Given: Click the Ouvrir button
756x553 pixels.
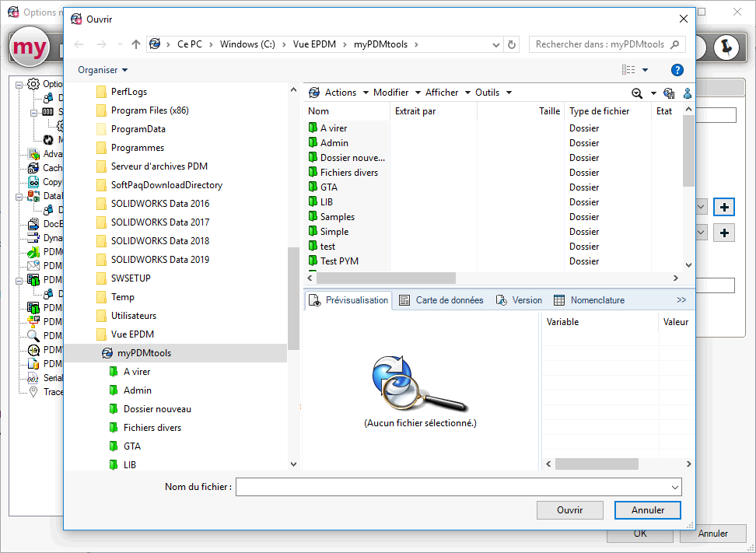Looking at the screenshot, I should 569,510.
